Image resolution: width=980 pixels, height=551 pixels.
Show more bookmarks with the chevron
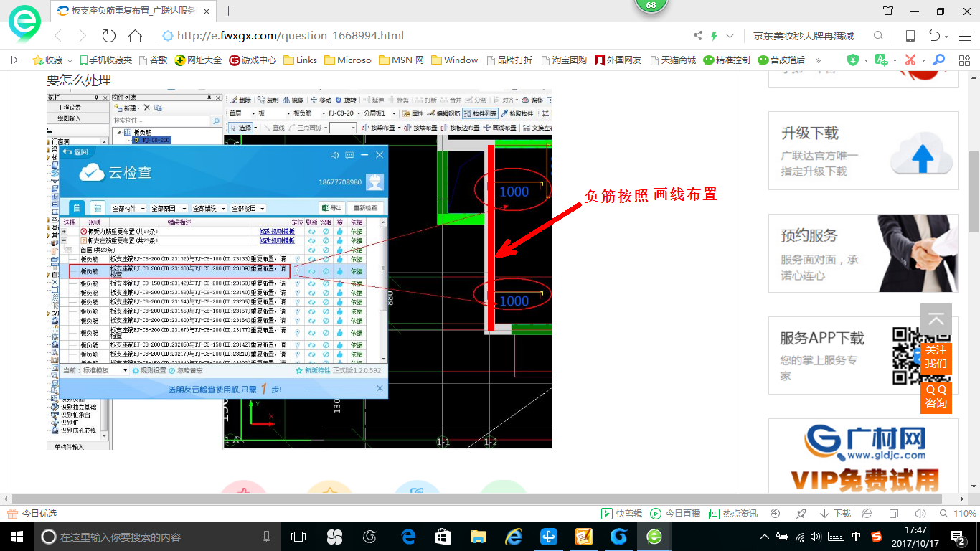[x=818, y=60]
